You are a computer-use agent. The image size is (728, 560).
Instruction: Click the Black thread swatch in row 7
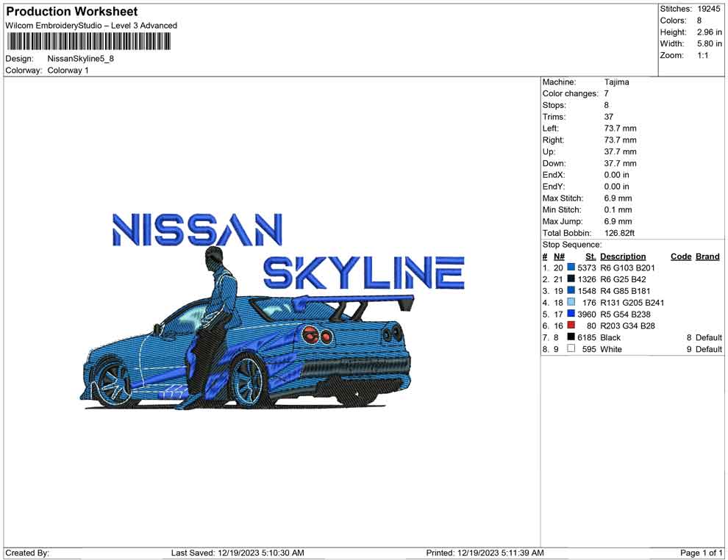click(x=571, y=337)
